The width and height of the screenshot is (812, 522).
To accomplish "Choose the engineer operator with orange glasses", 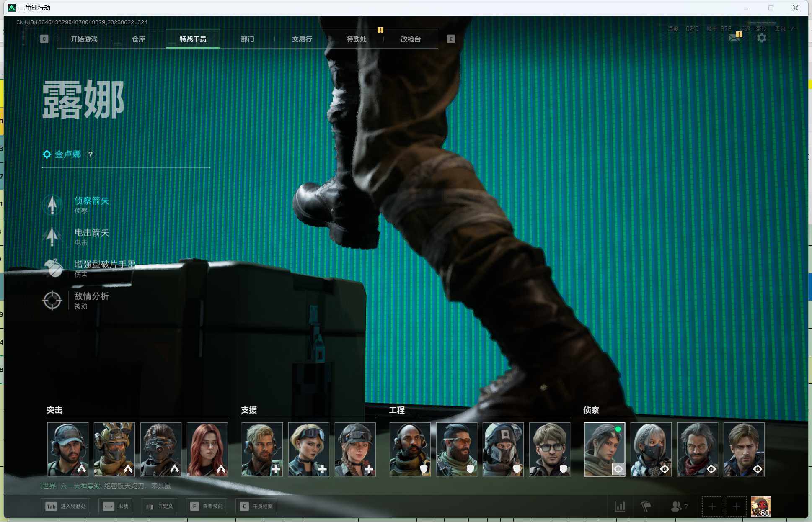I will click(x=457, y=449).
